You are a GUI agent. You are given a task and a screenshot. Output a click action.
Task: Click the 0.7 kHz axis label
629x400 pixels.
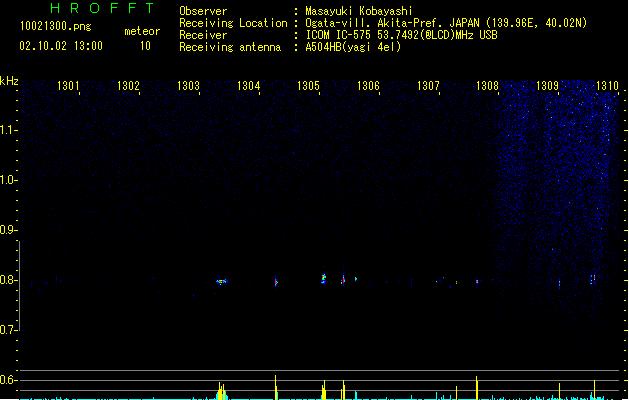click(8, 330)
